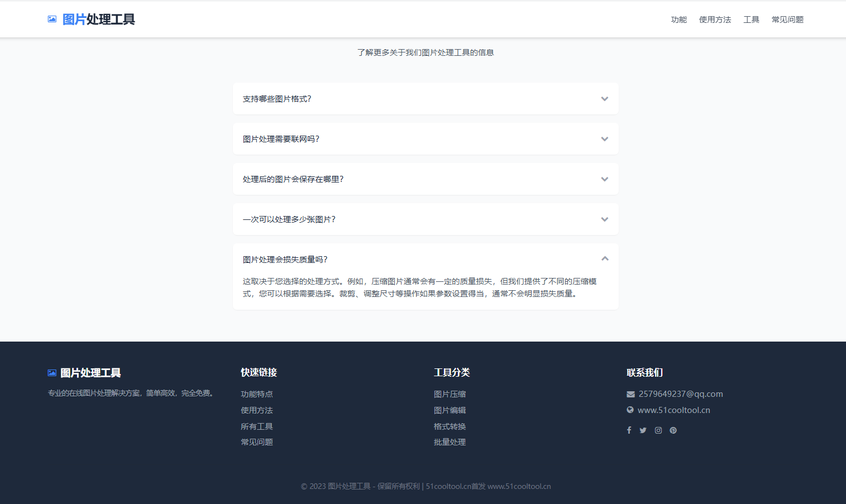Go to 功能 in top navigation
Image resolution: width=846 pixels, height=504 pixels.
click(678, 20)
